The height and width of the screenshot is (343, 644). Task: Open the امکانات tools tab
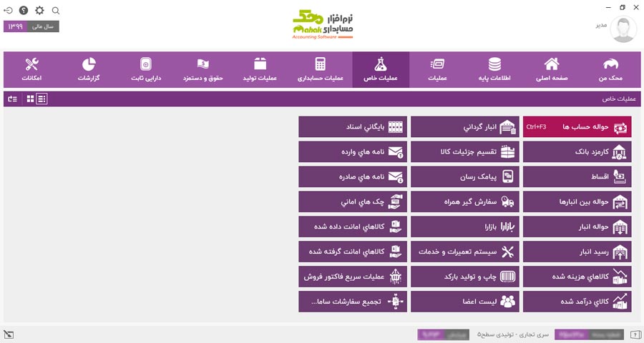coord(31,69)
